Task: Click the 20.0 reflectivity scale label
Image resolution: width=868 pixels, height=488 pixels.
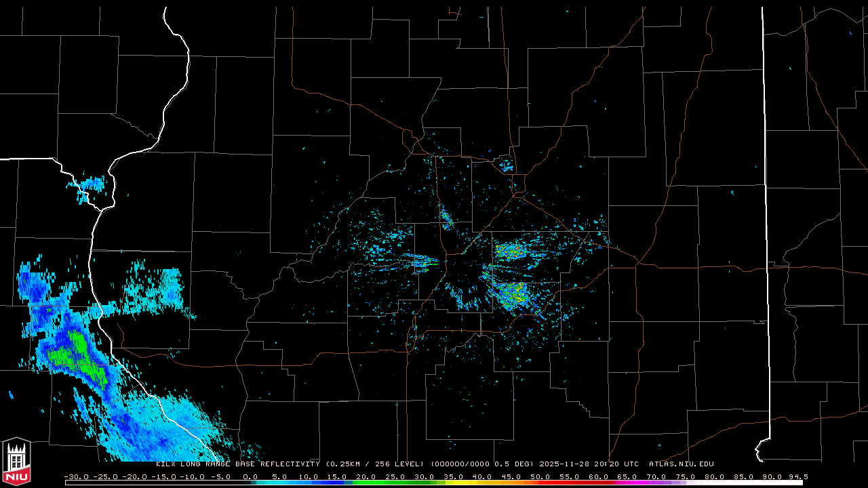Action: click(367, 477)
